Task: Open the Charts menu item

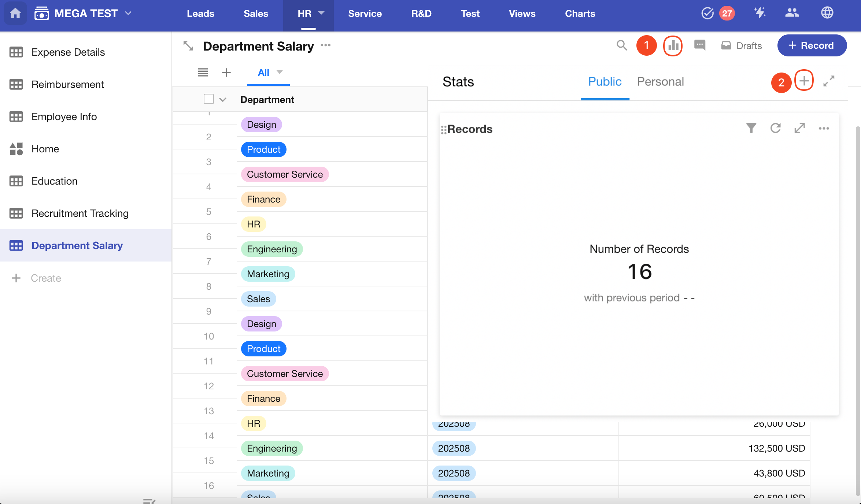Action: pyautogui.click(x=580, y=14)
